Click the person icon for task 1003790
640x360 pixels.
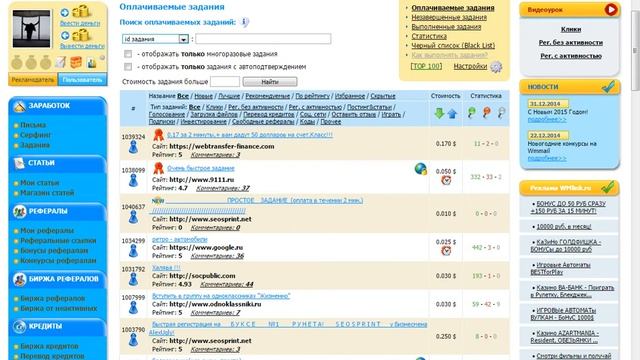pos(133,340)
